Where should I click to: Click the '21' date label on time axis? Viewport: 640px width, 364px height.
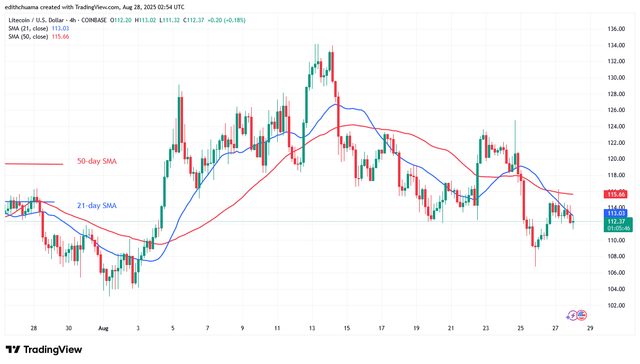point(451,328)
